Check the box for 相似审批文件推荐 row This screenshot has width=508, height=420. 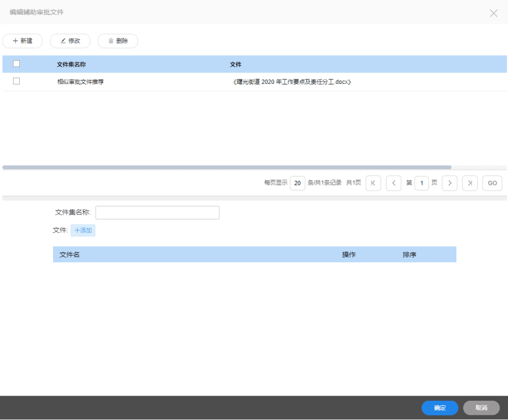coord(17,81)
